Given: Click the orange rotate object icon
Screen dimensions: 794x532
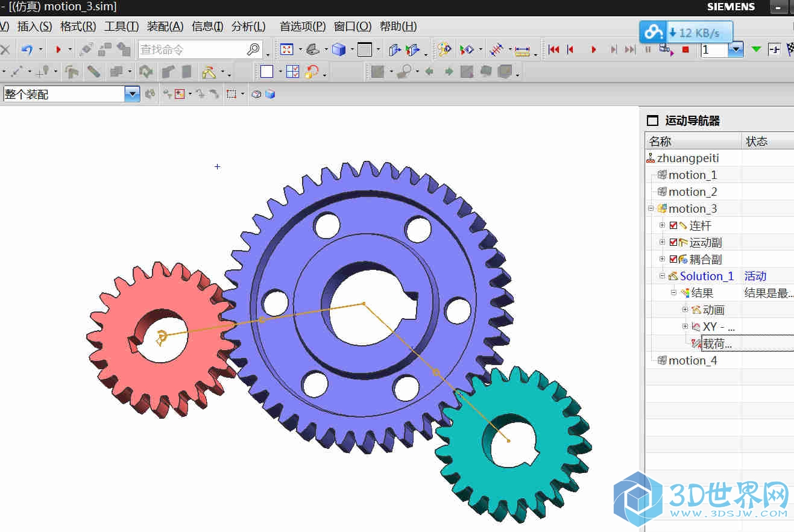Looking at the screenshot, I should click(312, 72).
